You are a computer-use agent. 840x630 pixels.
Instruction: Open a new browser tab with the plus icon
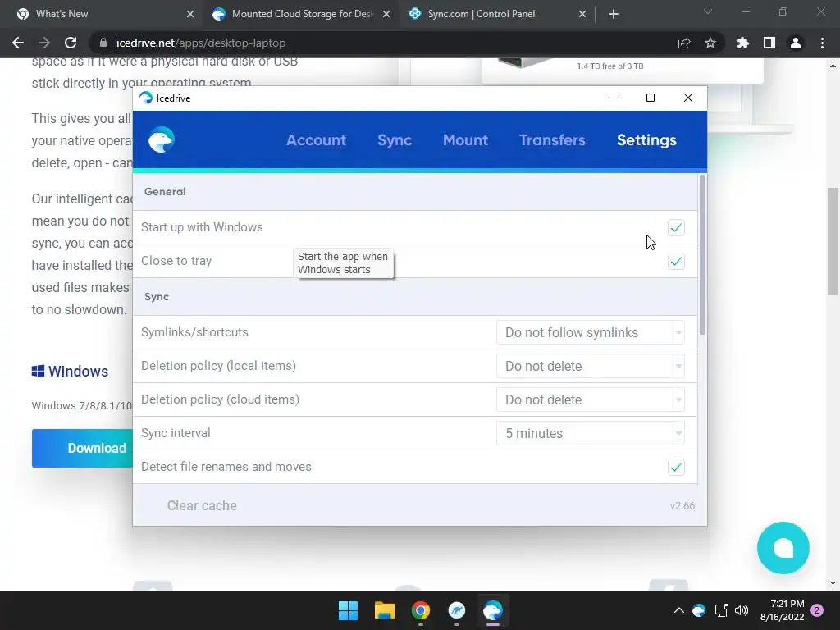614,15
